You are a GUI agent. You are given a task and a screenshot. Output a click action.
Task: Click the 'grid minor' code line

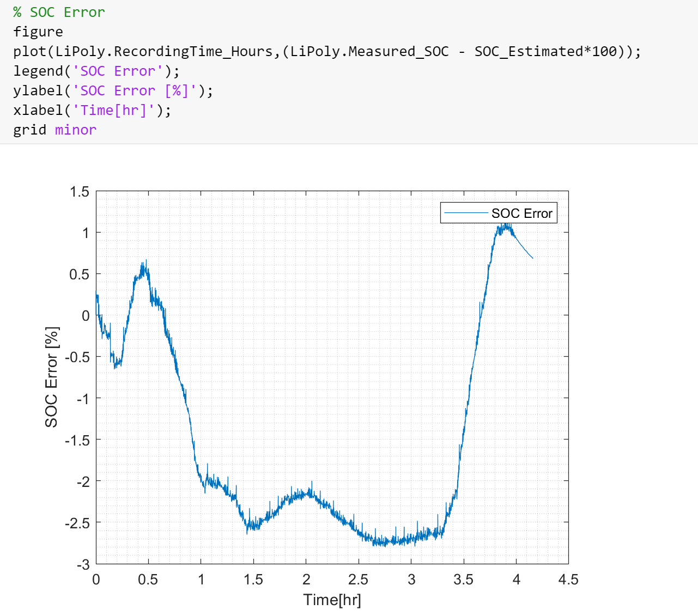[54, 130]
